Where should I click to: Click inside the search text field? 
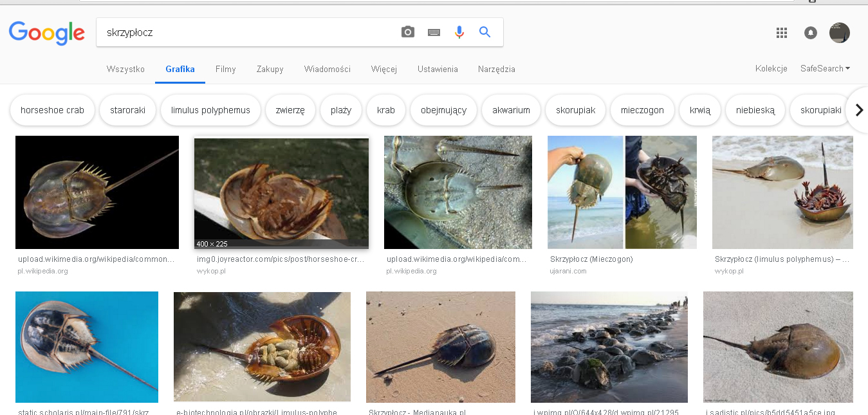coord(245,32)
